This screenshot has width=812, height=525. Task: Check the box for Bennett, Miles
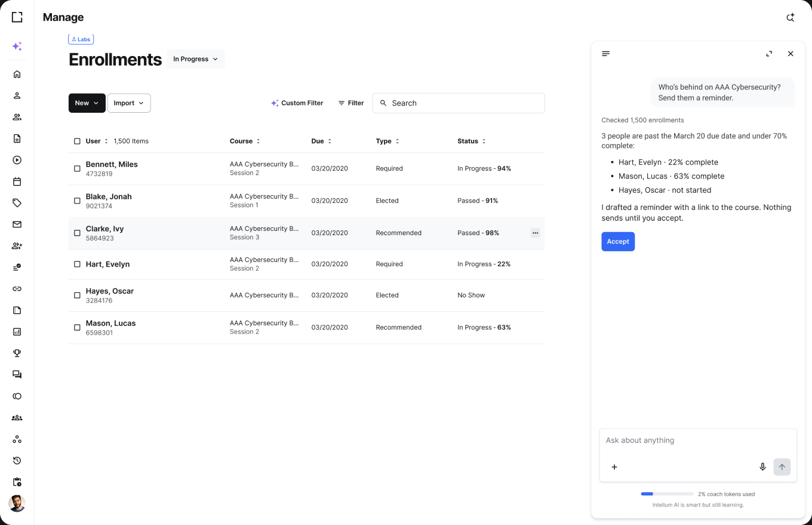pos(77,169)
